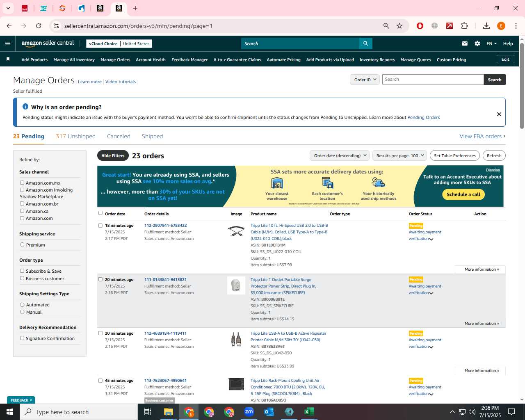Open Excel from the taskbar
Viewport: 525px width, 420px height.
(309, 412)
